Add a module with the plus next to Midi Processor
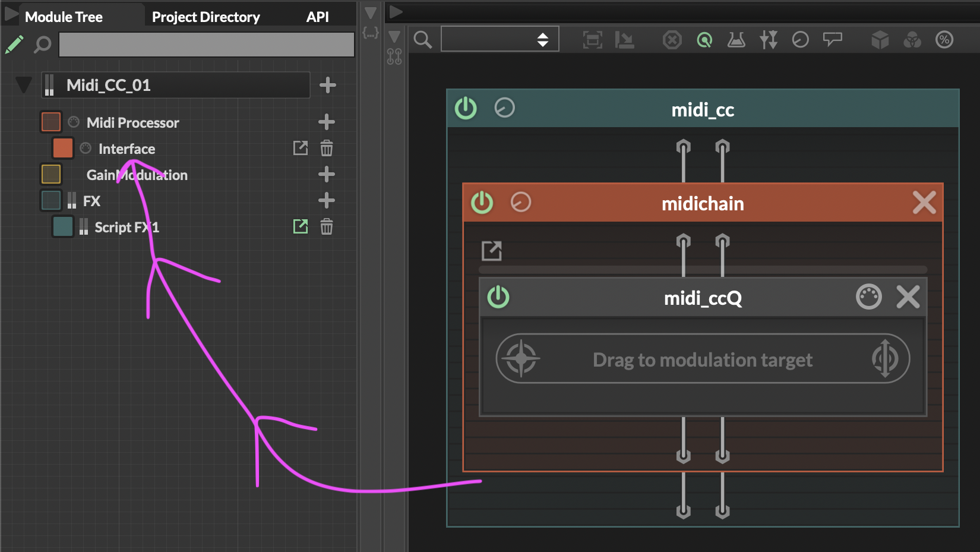Screen dimensions: 980x552 point(326,122)
